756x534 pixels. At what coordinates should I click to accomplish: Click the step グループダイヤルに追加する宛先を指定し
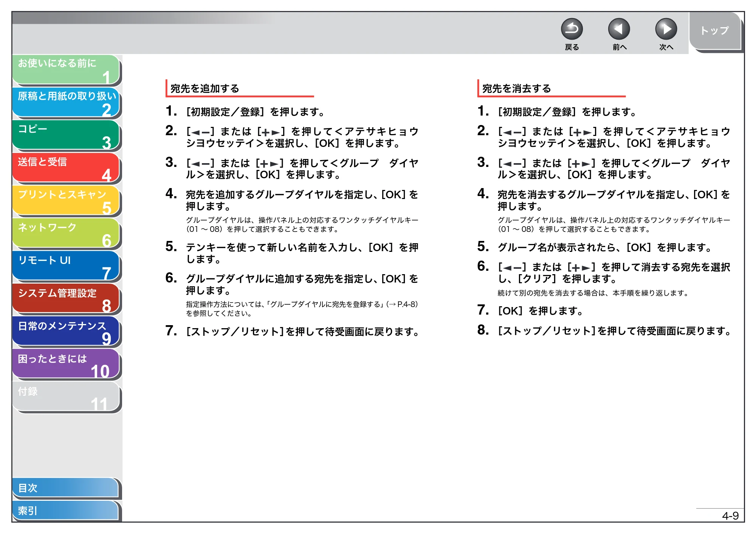(302, 284)
